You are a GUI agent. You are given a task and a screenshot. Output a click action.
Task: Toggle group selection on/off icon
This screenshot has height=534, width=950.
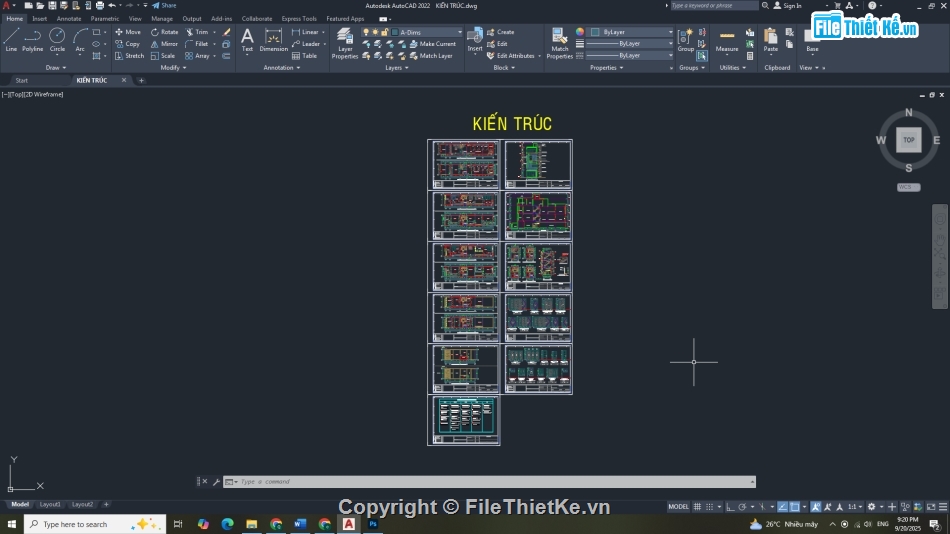[x=702, y=56]
